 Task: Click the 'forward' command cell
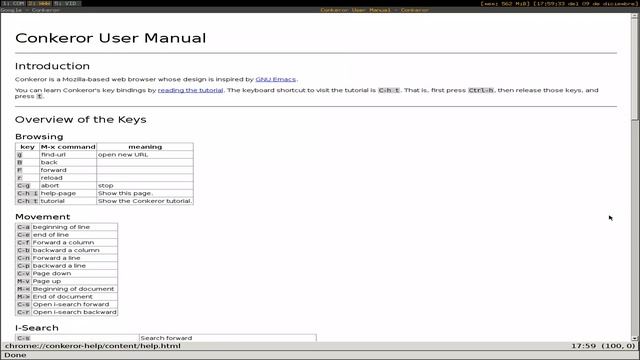[68, 170]
